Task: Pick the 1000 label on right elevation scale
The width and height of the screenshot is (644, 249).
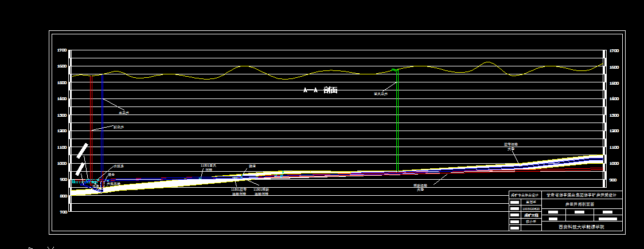Action: point(614,164)
